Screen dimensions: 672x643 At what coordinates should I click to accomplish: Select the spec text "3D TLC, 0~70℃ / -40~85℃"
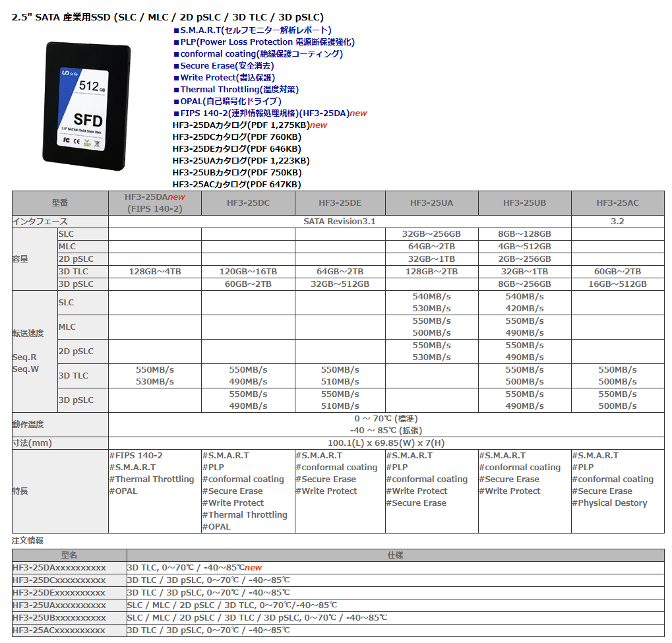tap(185, 568)
